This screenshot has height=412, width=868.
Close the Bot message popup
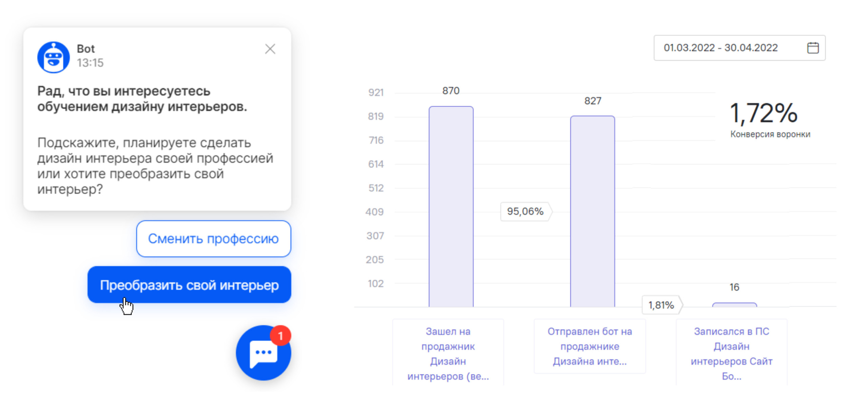pos(270,49)
